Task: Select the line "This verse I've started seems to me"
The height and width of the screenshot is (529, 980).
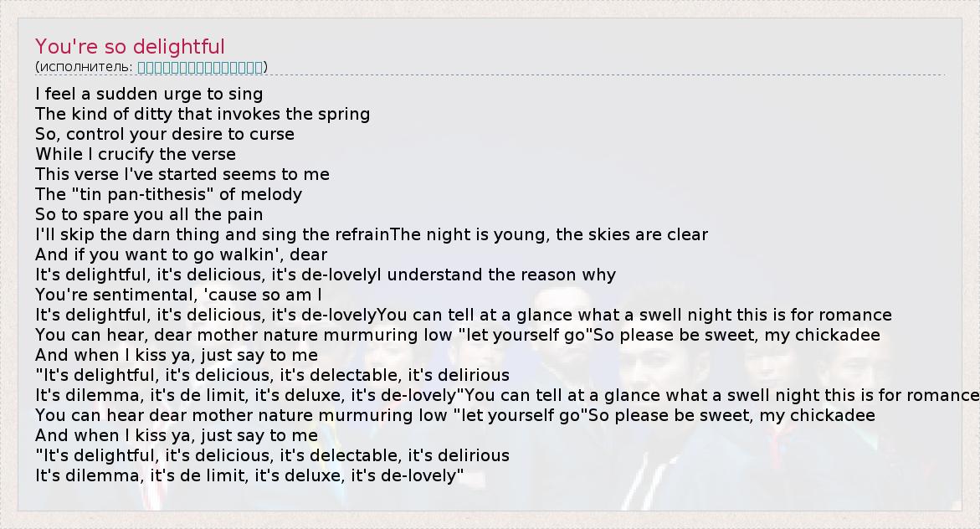Action: click(182, 174)
